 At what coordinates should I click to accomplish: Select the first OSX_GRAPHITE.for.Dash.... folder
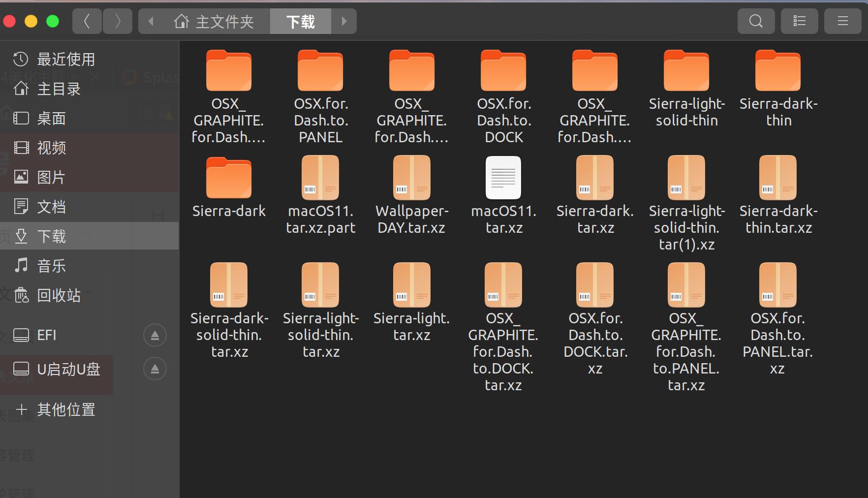[x=229, y=97]
